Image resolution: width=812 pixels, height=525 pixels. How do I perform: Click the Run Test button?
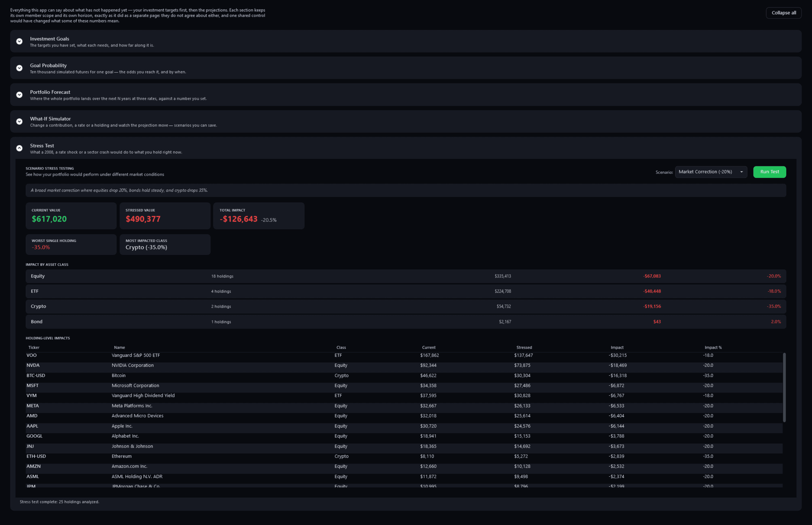click(x=769, y=172)
